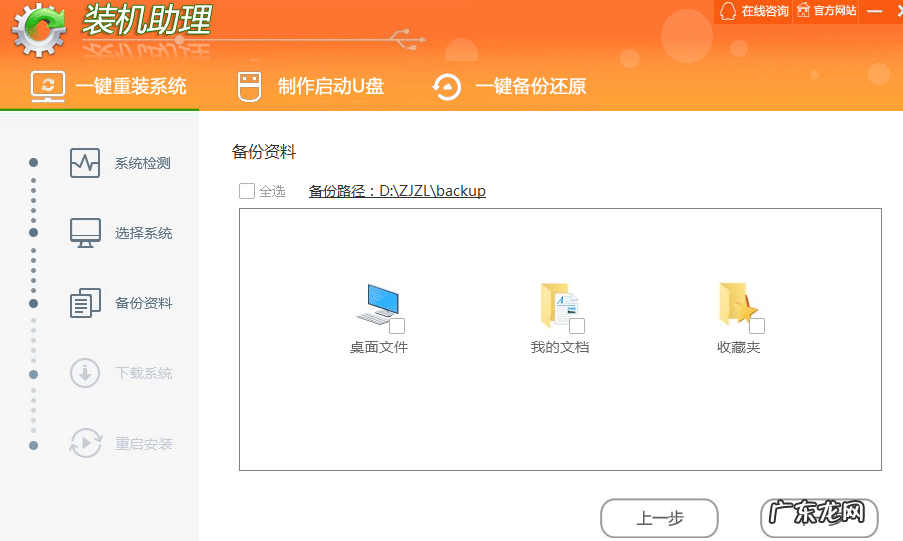Open the backup path D:\ZJZL\backup link

(x=397, y=191)
